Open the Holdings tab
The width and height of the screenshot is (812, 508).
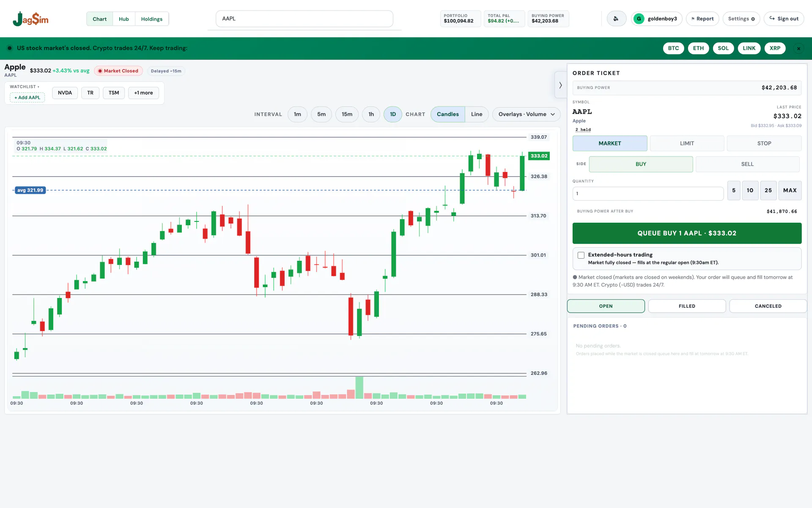pyautogui.click(x=151, y=19)
